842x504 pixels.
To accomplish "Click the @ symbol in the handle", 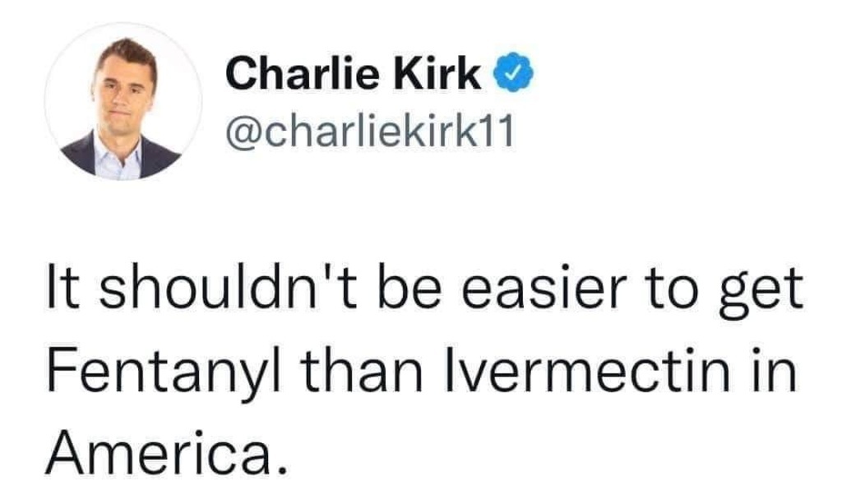I will [239, 130].
